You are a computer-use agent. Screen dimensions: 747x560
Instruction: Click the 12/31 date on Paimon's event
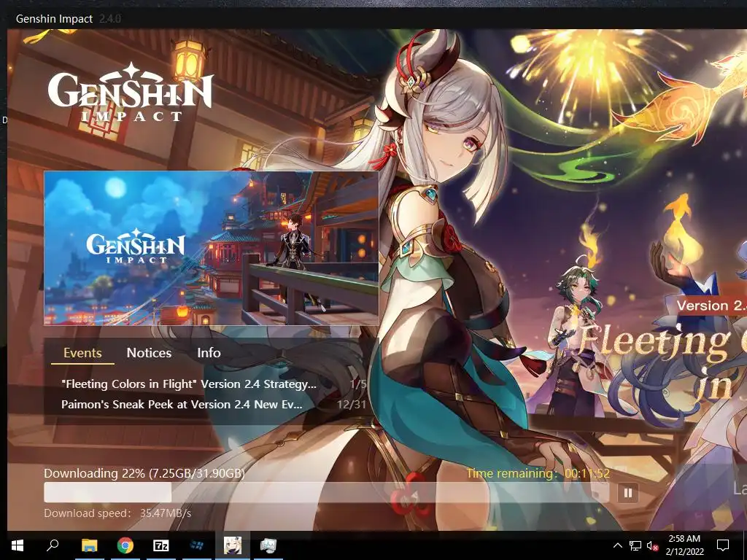tap(352, 405)
